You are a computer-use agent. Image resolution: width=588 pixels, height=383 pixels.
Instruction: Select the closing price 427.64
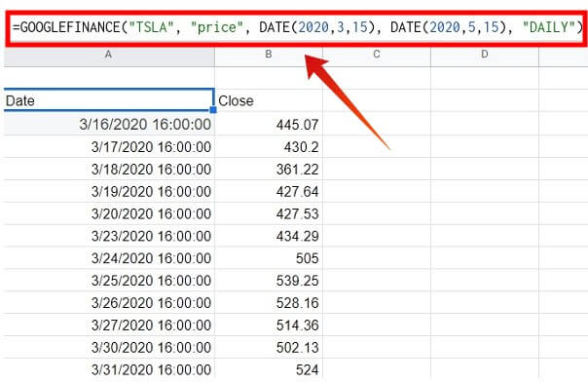[269, 191]
